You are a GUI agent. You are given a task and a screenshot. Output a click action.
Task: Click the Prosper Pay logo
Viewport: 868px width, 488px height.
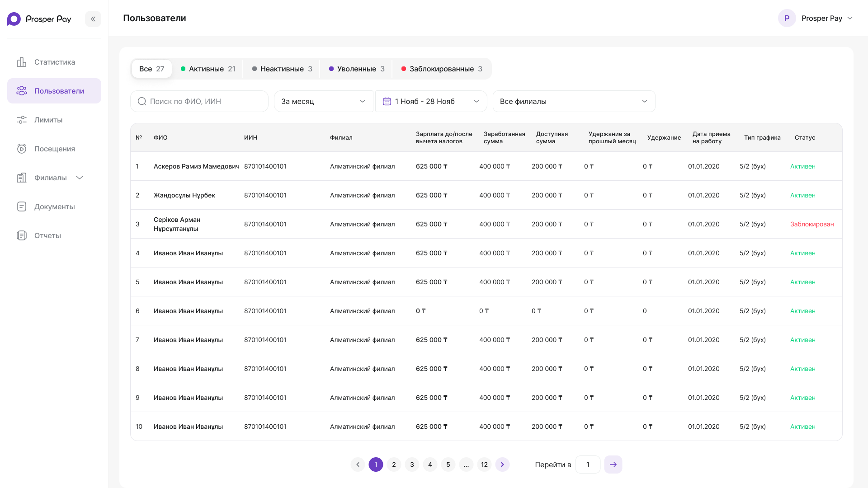[39, 19]
